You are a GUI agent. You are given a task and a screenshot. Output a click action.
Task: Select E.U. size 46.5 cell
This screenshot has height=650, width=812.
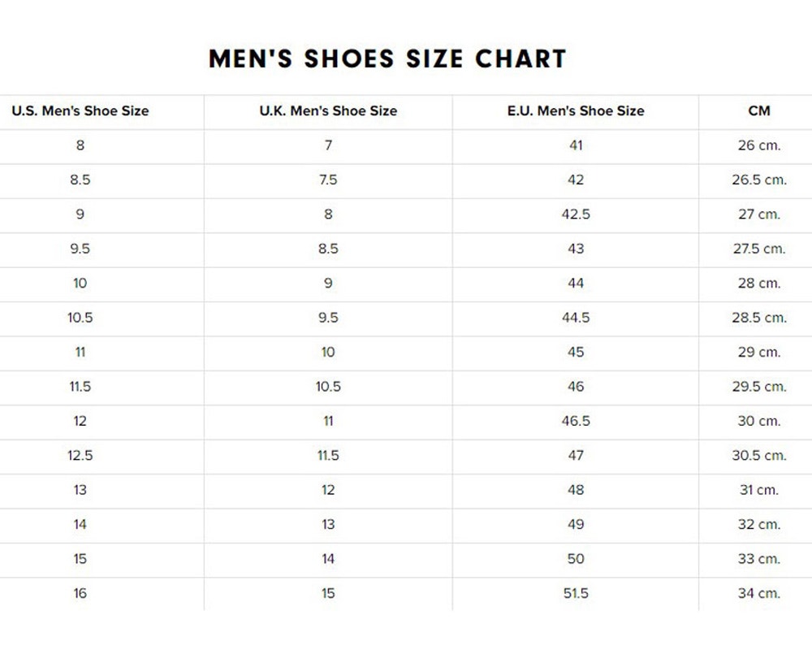pos(576,421)
